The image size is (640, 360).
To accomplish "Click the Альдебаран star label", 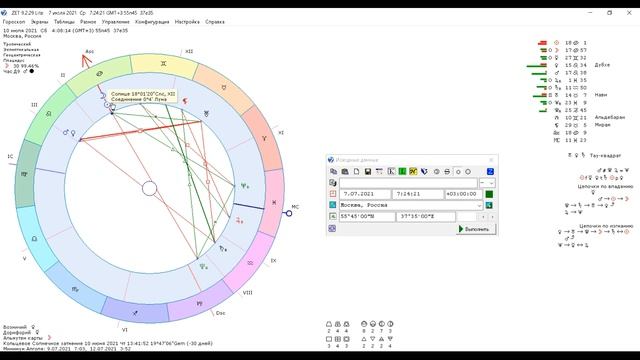I will (x=609, y=117).
